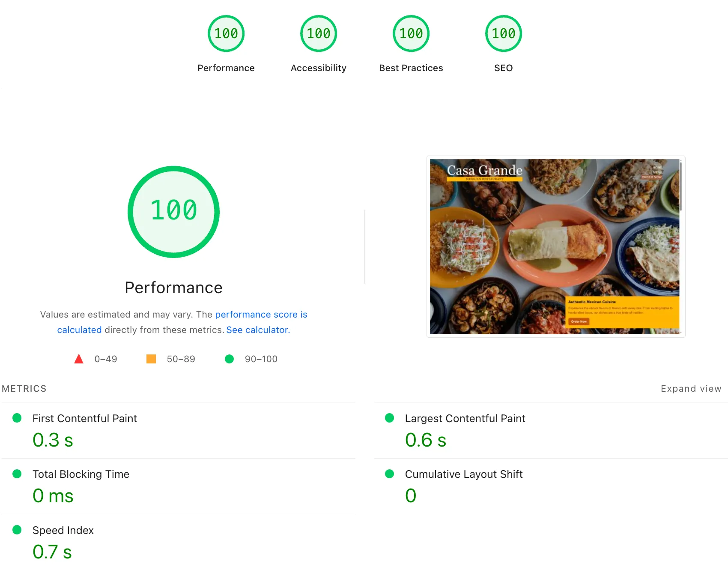Click the green circle 90–100 legend icon
The width and height of the screenshot is (728, 570).
[x=230, y=359]
